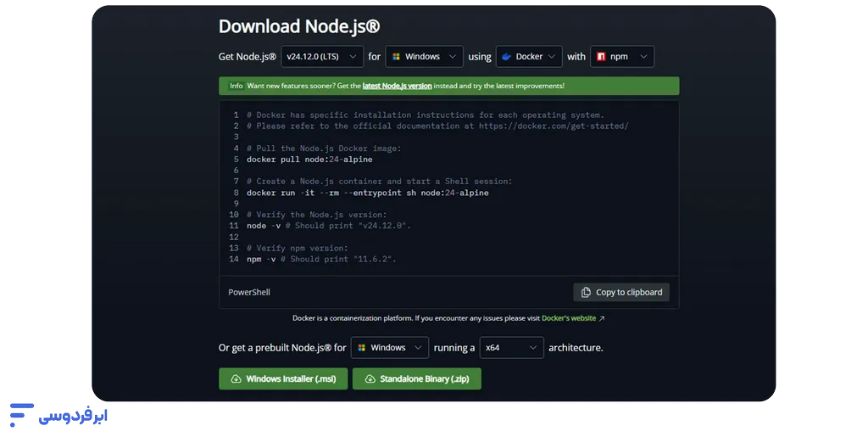Screen dimensions: 868x437
Task: Click the download icon on Standalone Binary button
Action: [x=370, y=378]
